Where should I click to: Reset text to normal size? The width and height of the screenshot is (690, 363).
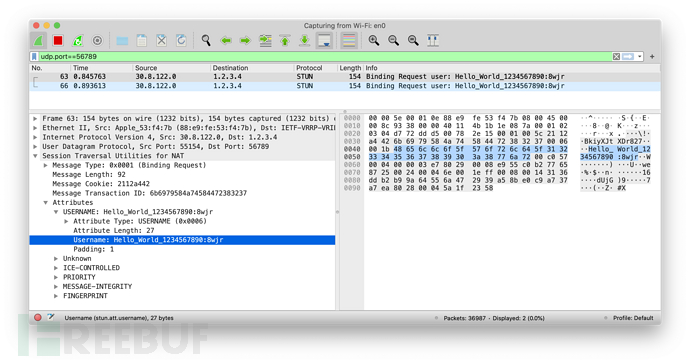click(413, 41)
